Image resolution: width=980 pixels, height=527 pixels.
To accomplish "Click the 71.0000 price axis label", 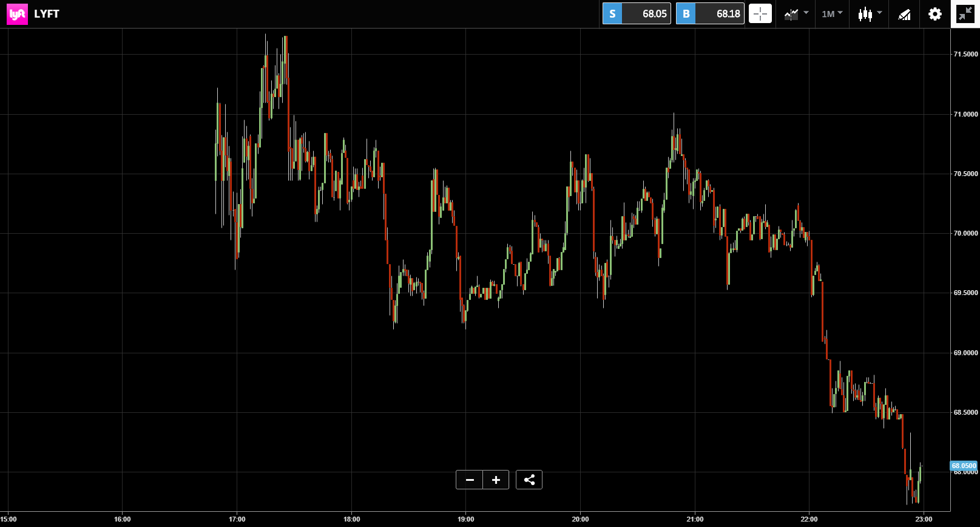I will pos(965,114).
